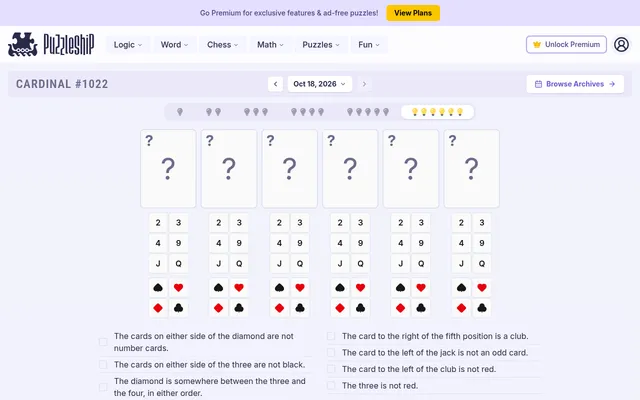640x400 pixels.
Task: Mark fifth card as spade
Action: [400, 288]
